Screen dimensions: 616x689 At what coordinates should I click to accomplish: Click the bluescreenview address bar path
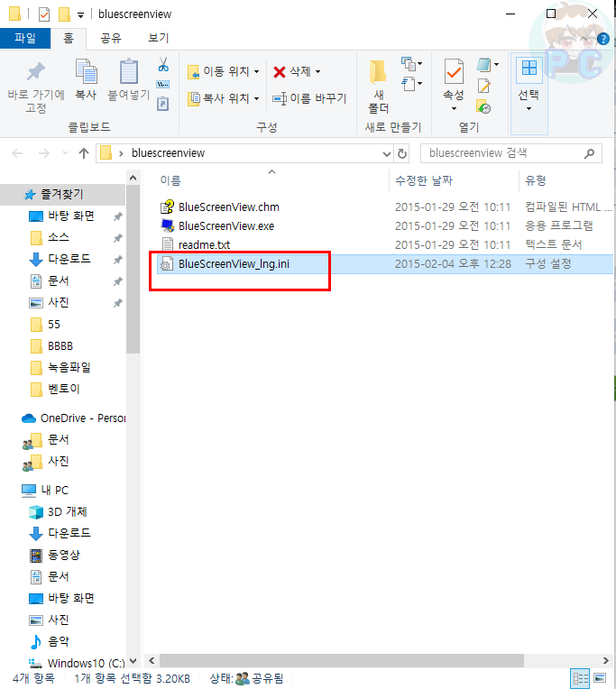(169, 153)
